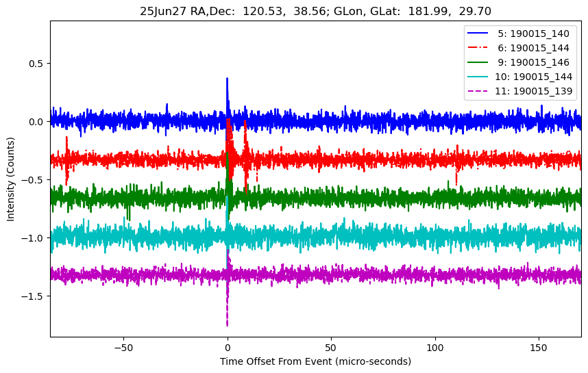The width and height of the screenshot is (588, 373).
Task: Click the x-axis label 'Time Offset From Event'
Action: point(315,361)
